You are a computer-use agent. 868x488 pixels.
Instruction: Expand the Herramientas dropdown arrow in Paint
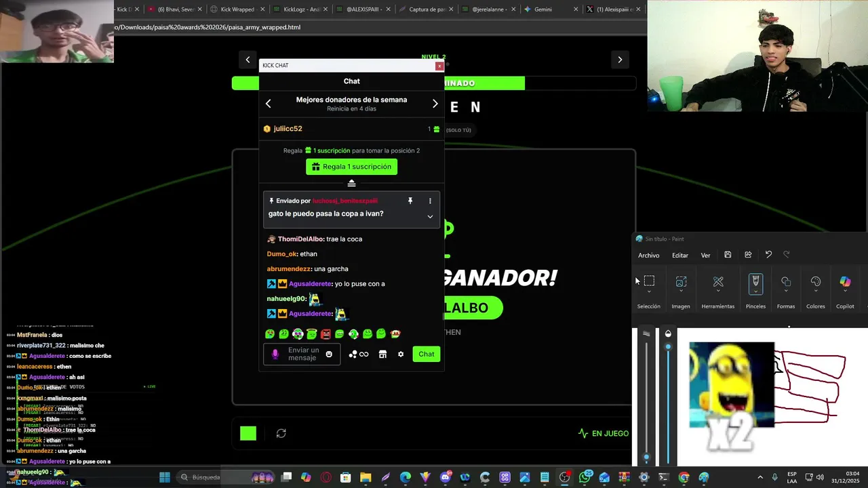tap(718, 291)
